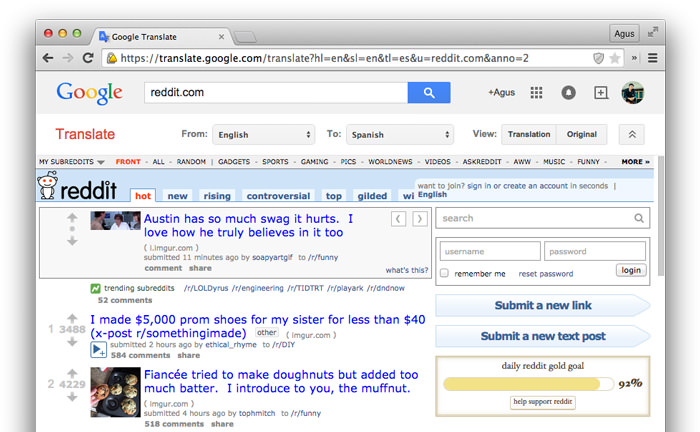
Task: Focus the reddit search field
Action: [542, 218]
